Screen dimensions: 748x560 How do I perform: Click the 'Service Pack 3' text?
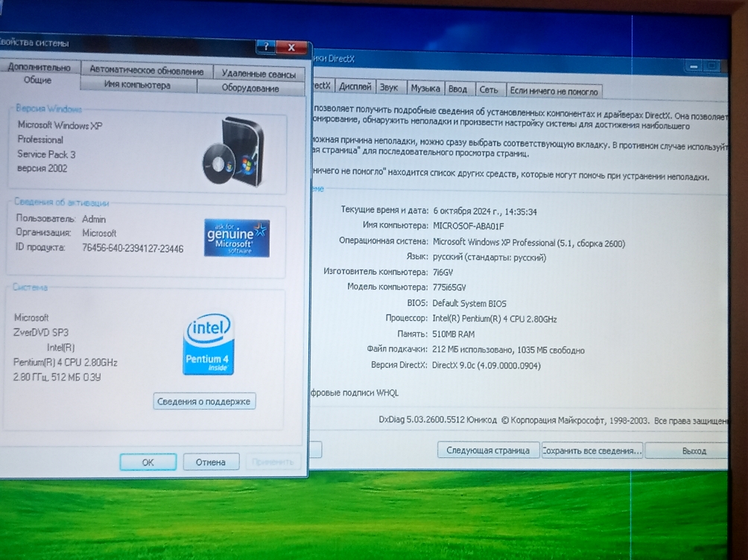click(x=46, y=154)
